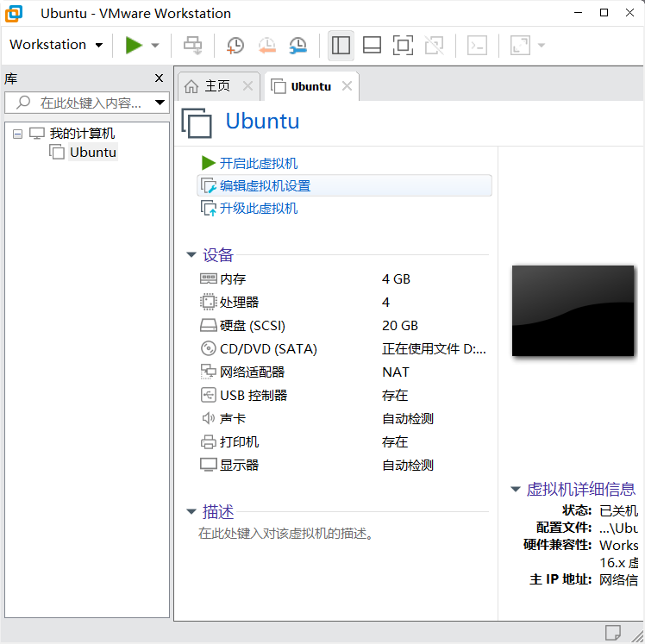Viewport: 645px width, 644px height.
Task: Select the 硬盘 20 GB value
Action: click(x=400, y=325)
